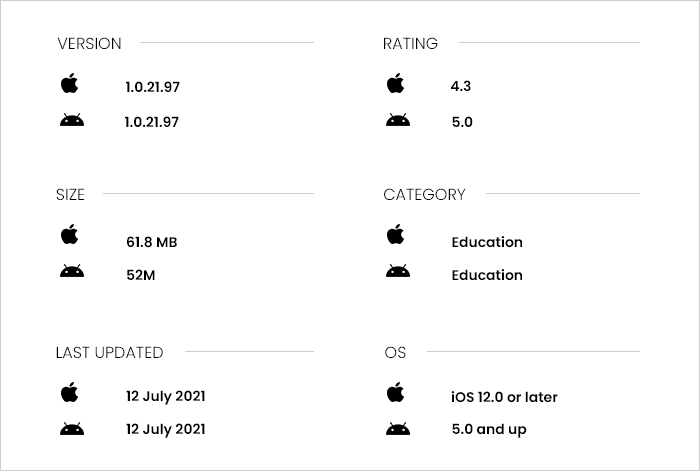This screenshot has height=471, width=700.
Task: Click the Android icon under RATING
Action: coord(397,120)
